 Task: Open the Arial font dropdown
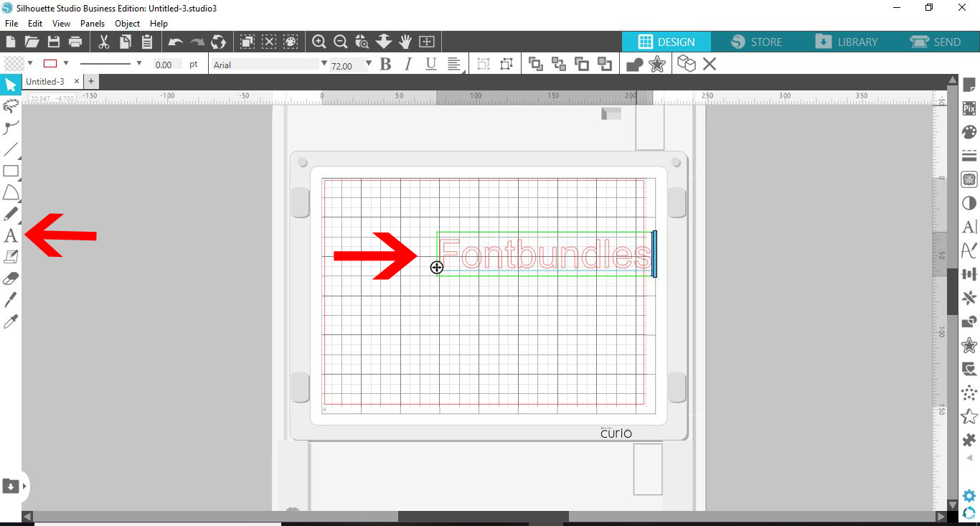point(324,64)
